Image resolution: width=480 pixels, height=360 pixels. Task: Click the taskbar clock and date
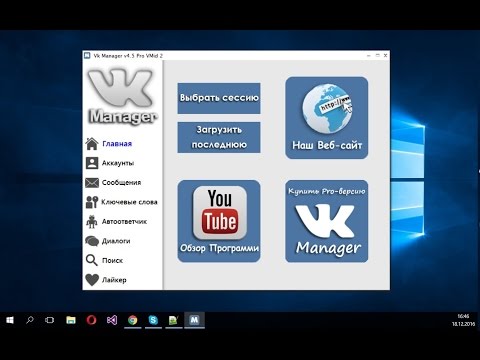(463, 320)
